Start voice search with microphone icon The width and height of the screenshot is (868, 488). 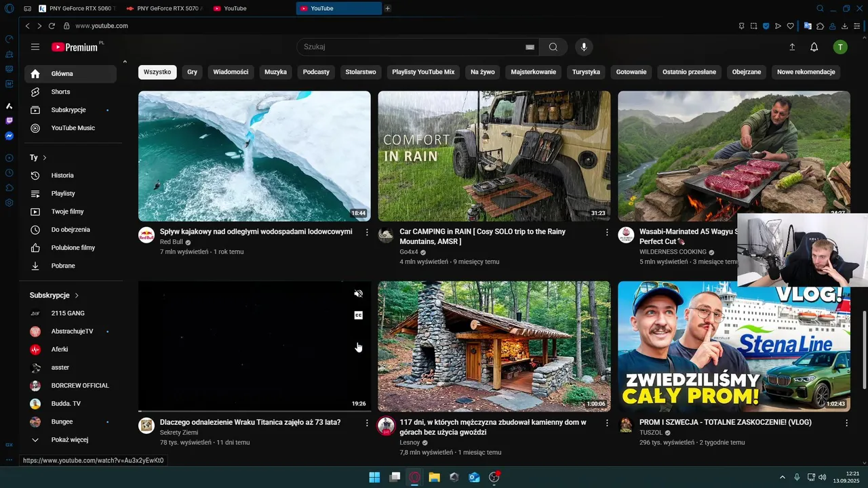[x=584, y=47]
